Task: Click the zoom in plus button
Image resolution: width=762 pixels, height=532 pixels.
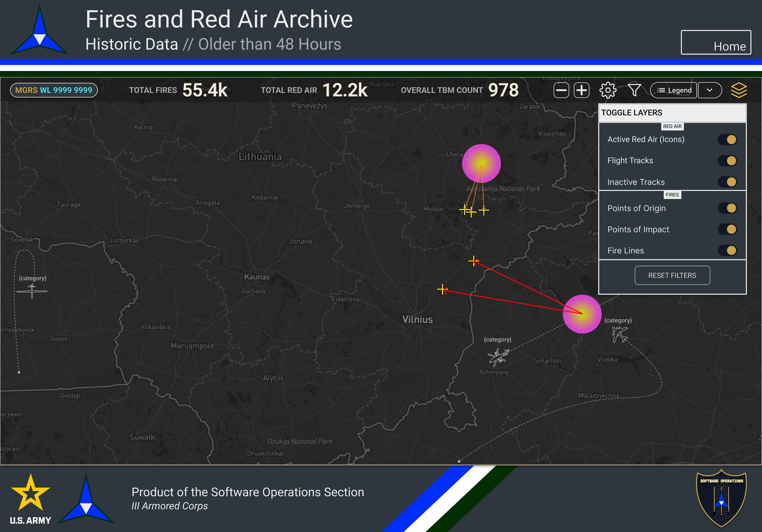Action: tap(582, 90)
